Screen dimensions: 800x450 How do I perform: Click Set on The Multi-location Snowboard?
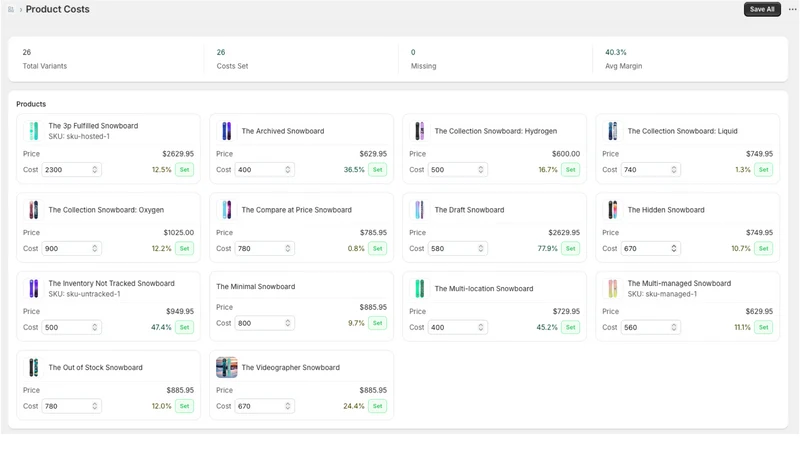coord(570,327)
